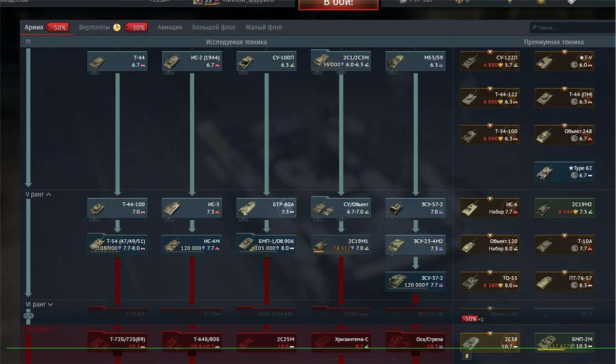Select premium БМП-2М vehicle card
The height and width of the screenshot is (364, 616).
(565, 342)
